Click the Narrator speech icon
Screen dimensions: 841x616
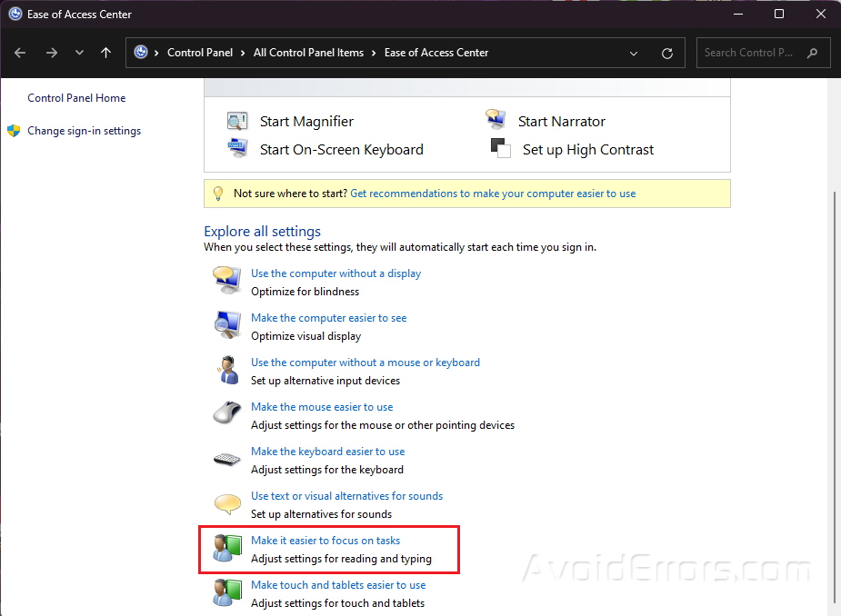[496, 121]
